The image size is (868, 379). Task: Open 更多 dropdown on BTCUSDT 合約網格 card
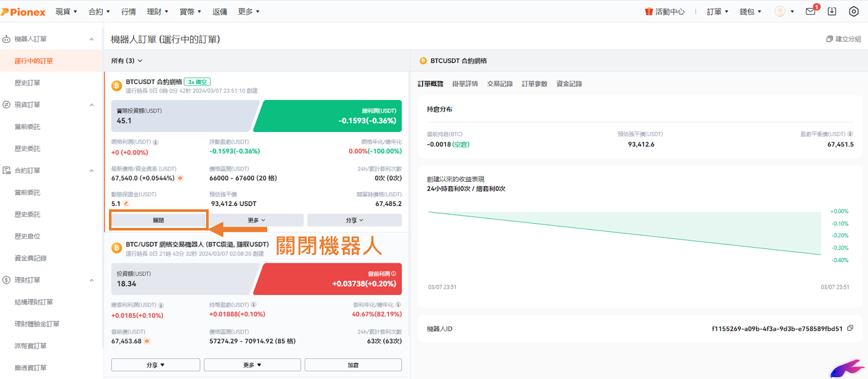[x=256, y=220]
